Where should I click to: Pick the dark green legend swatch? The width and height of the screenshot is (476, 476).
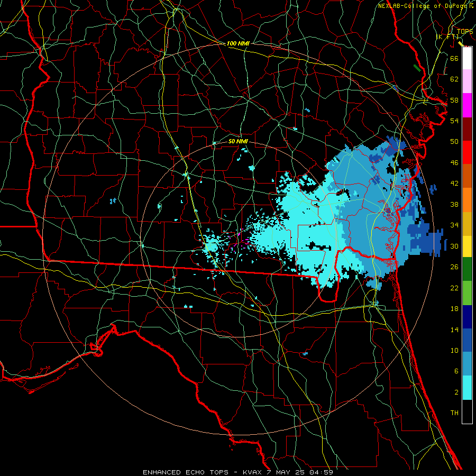[467, 269]
